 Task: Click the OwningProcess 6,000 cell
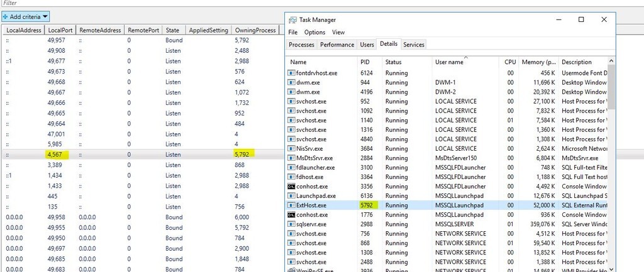(241, 217)
